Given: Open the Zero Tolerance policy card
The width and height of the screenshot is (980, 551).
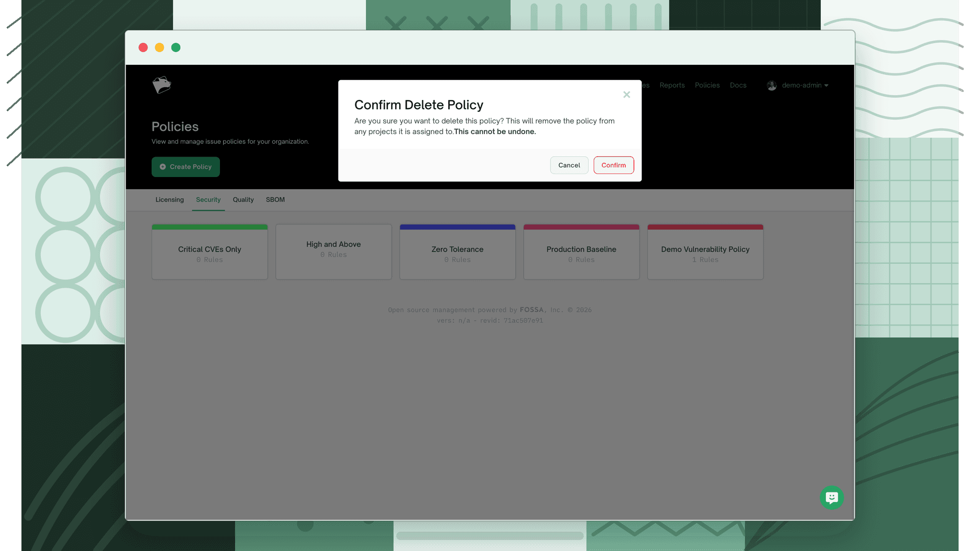Looking at the screenshot, I should (x=457, y=252).
